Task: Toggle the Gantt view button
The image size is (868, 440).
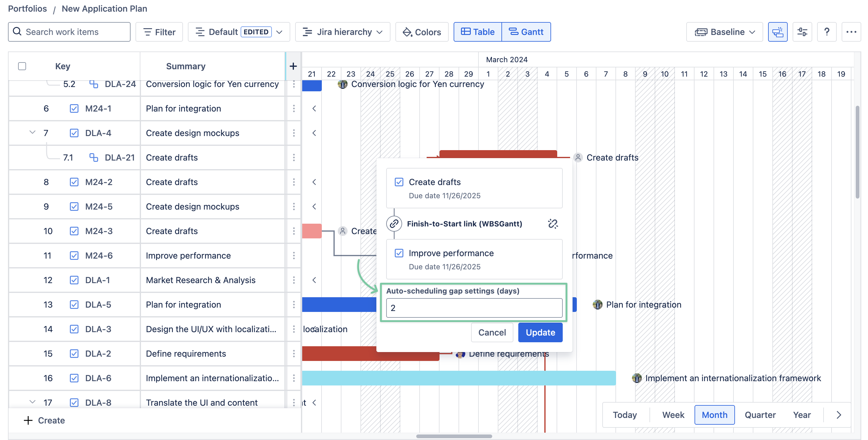Action: (526, 32)
